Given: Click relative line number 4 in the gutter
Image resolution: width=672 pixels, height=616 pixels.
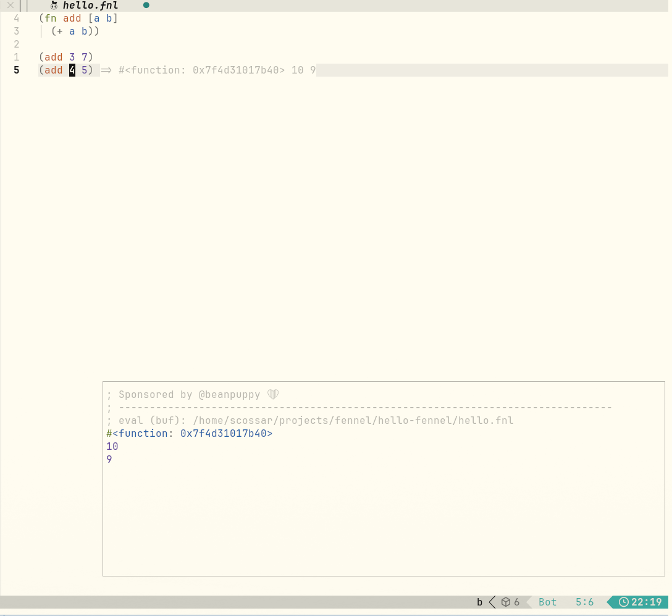Looking at the screenshot, I should point(16,18).
